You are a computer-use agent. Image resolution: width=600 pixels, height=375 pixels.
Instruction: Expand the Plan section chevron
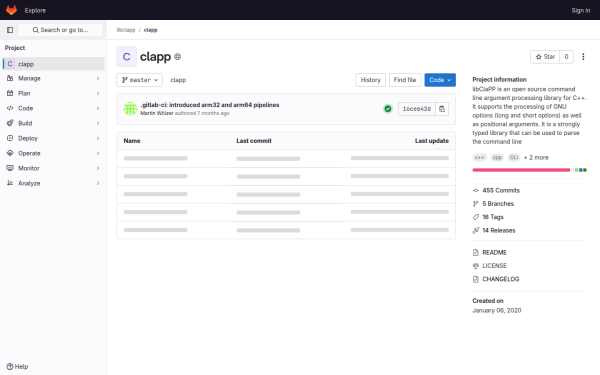click(x=98, y=93)
